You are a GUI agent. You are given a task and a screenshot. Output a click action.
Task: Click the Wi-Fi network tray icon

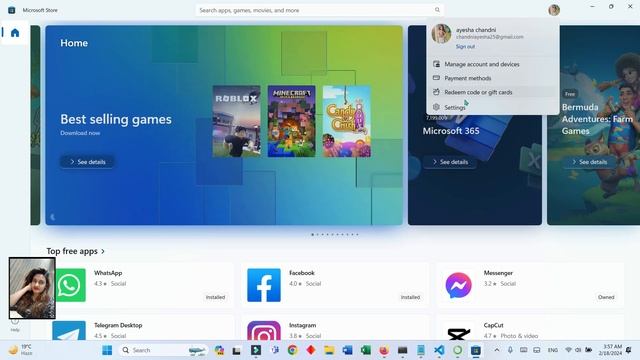[568, 350]
